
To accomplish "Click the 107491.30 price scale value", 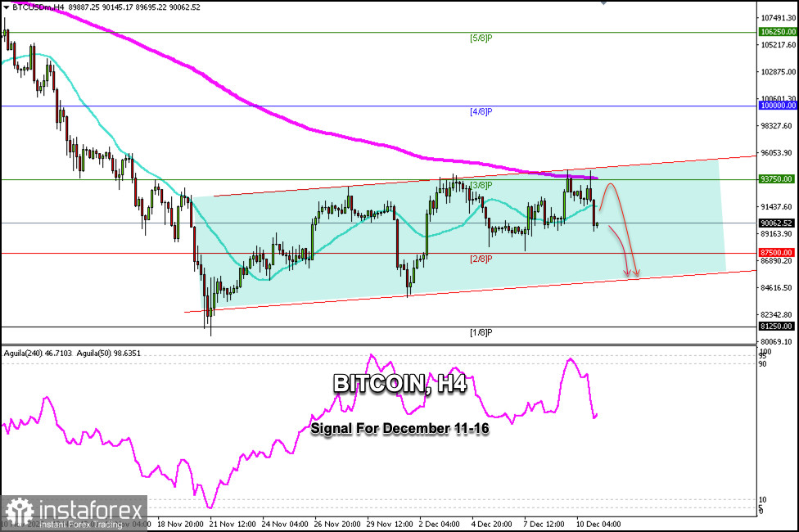I will (778, 18).
